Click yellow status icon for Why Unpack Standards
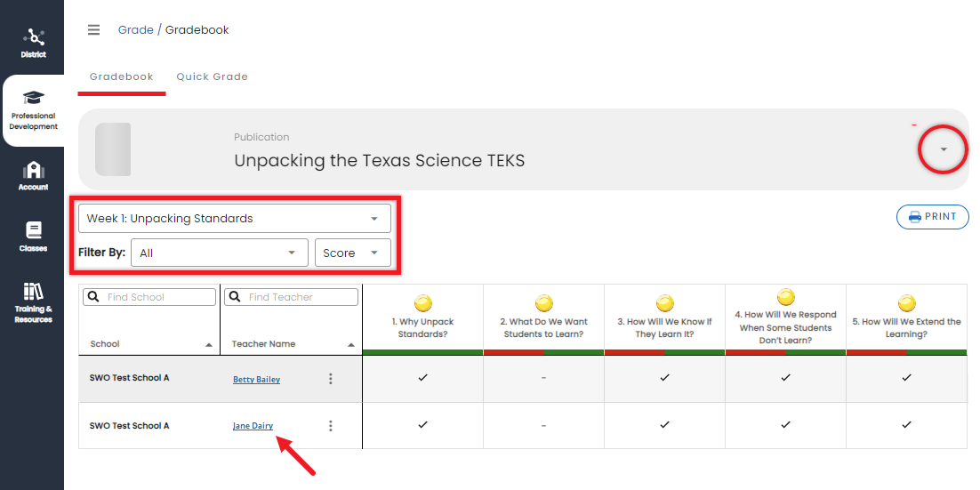This screenshot has width=980, height=490. 423,303
